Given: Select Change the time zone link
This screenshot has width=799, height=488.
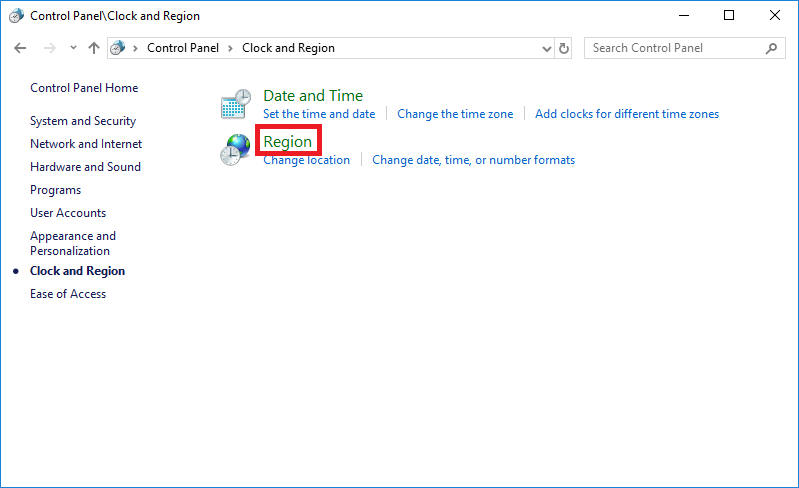Looking at the screenshot, I should pyautogui.click(x=455, y=114).
